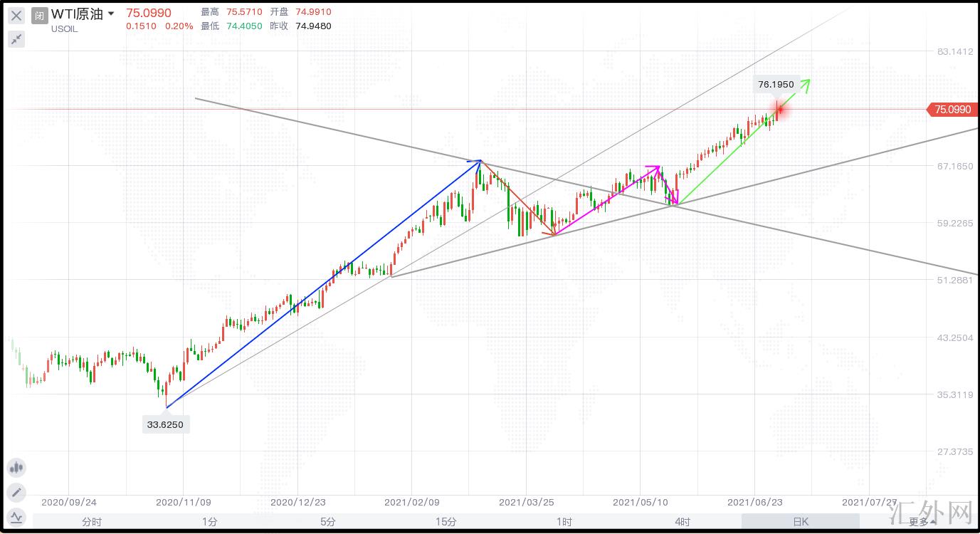Image resolution: width=980 pixels, height=534 pixels.
Task: Click the collapse fullscreen arrows icon
Action: pos(16,38)
